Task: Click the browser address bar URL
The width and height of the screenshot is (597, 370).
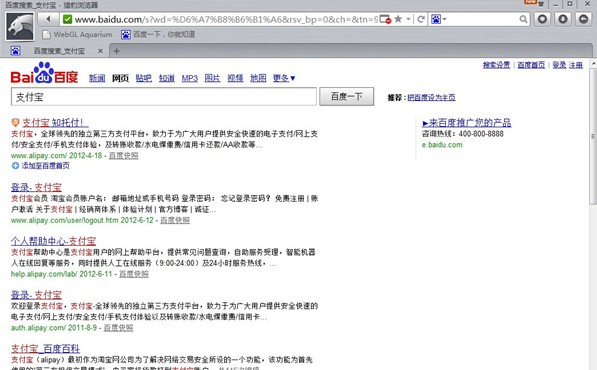Action: click(x=226, y=19)
